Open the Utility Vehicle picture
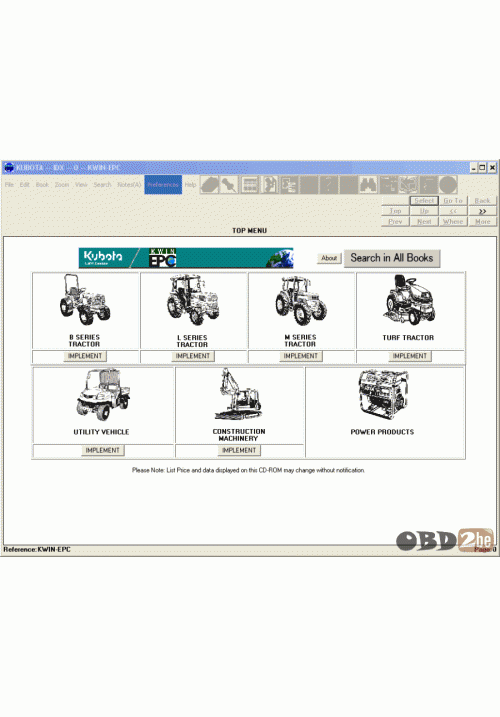Screen dimensions: 500x717 103,395
